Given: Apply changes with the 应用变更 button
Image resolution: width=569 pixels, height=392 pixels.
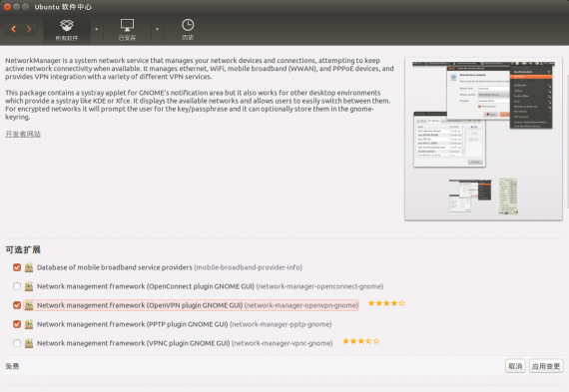Looking at the screenshot, I should [x=546, y=366].
